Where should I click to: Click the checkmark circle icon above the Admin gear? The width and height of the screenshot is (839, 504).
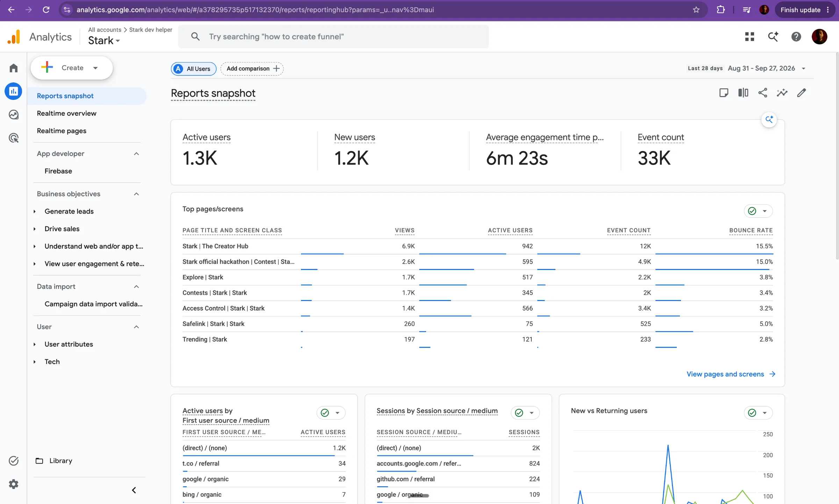(x=14, y=461)
